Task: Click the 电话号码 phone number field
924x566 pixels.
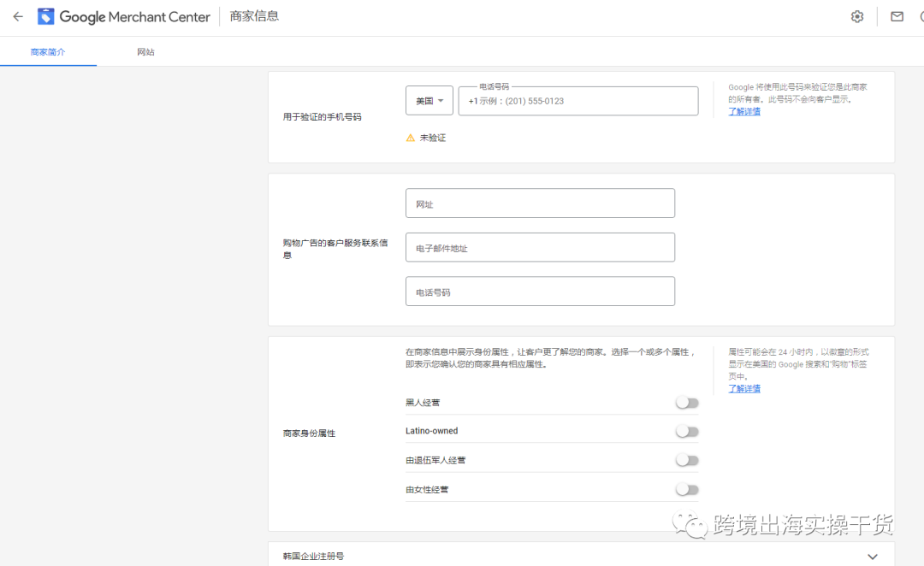Action: click(x=540, y=291)
